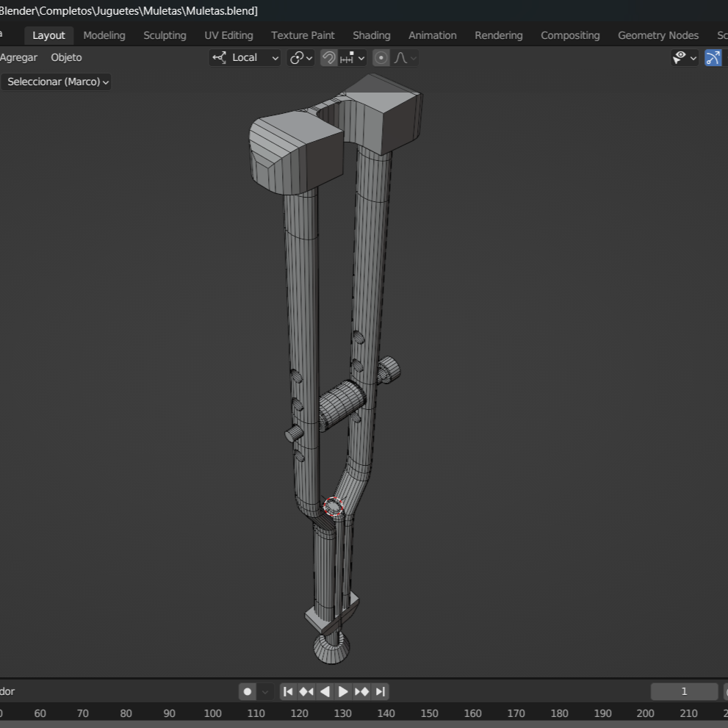
Task: Select the Proportional Editing falloff icon
Action: [x=400, y=57]
